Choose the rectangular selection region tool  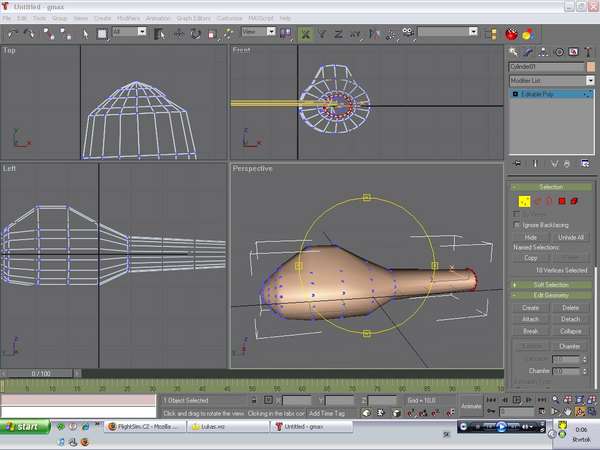click(x=102, y=34)
